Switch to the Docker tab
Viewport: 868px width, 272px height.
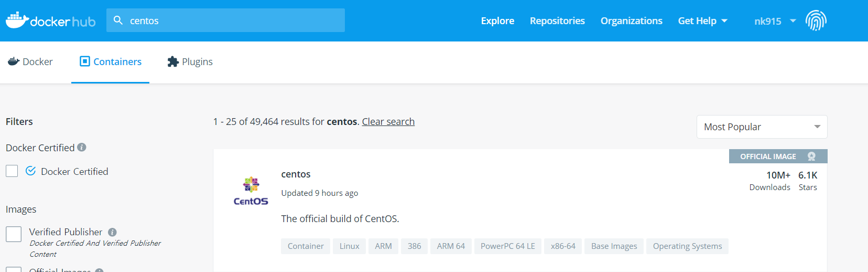[30, 61]
